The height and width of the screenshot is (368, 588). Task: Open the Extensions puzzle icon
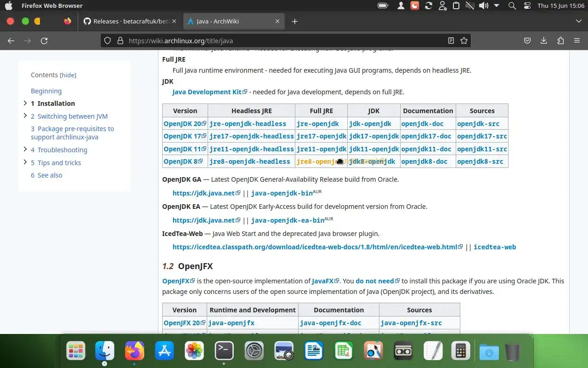pyautogui.click(x=560, y=40)
